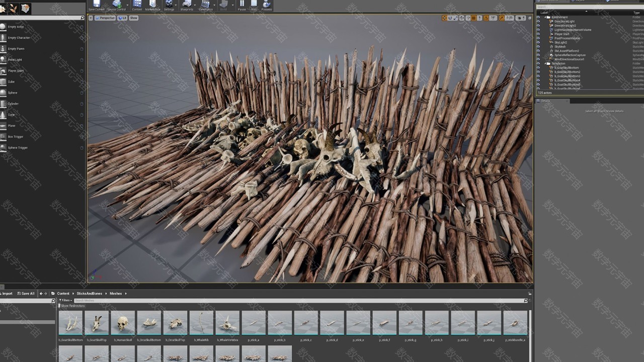This screenshot has width=644, height=362.
Task: Open the Lit view mode dropdown
Action: coord(123,18)
